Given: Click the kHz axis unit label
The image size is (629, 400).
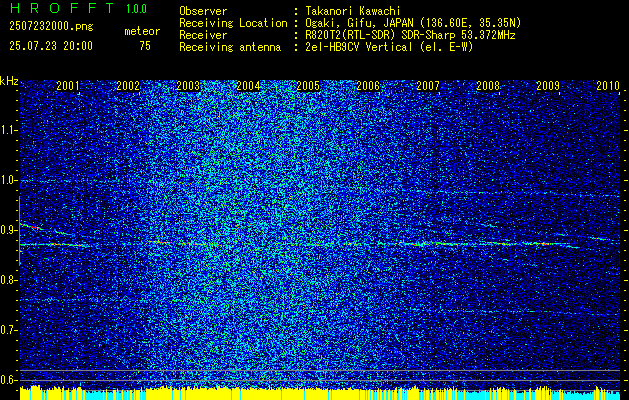Looking at the screenshot, I should click(x=9, y=81).
